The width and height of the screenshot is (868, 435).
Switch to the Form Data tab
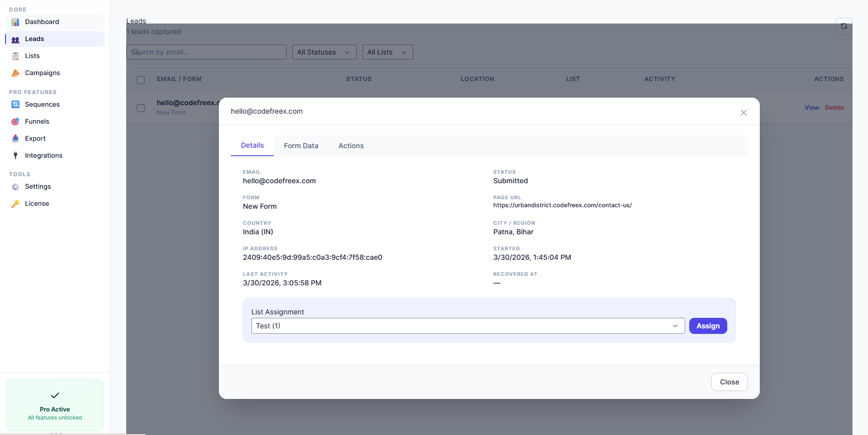coord(301,146)
